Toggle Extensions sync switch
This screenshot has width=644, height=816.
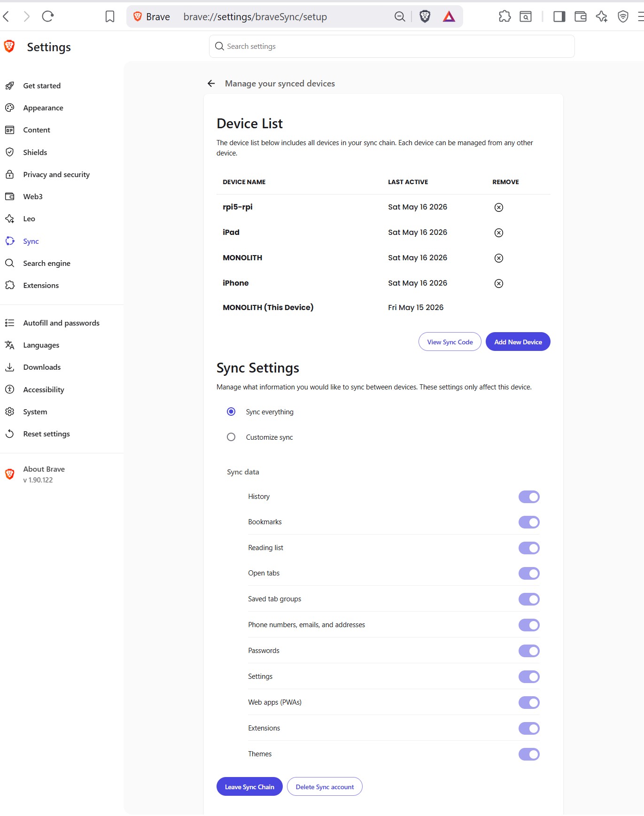tap(529, 728)
